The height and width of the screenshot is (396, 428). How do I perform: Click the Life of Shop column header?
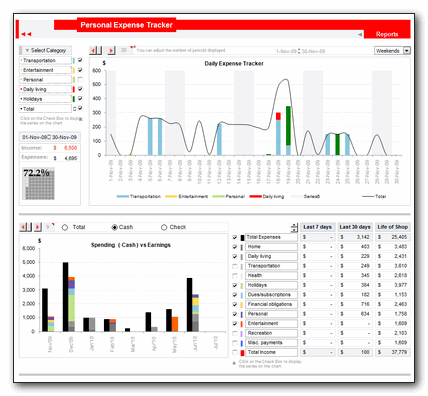tap(393, 227)
